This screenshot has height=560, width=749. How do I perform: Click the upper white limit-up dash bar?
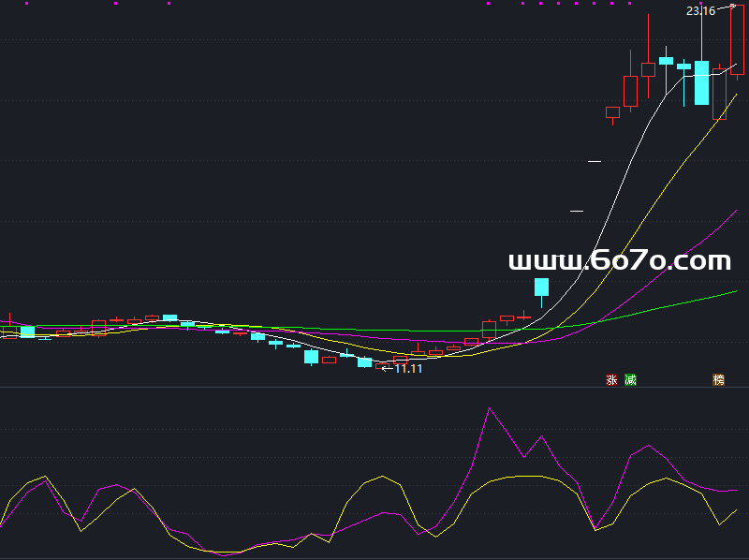[x=595, y=162]
